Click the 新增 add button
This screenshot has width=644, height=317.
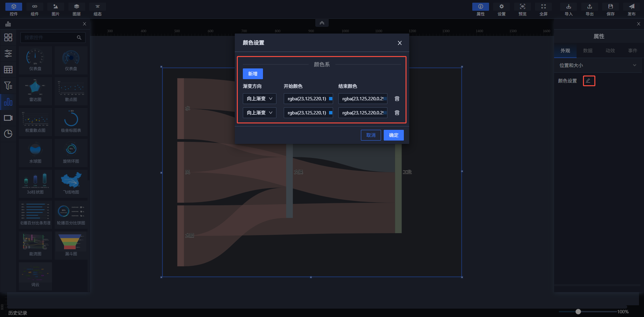click(253, 74)
